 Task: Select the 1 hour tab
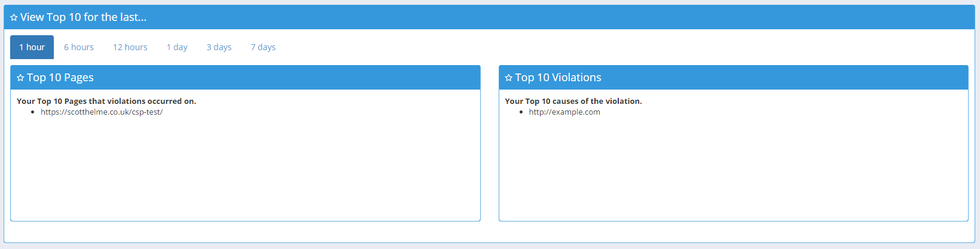point(32,47)
